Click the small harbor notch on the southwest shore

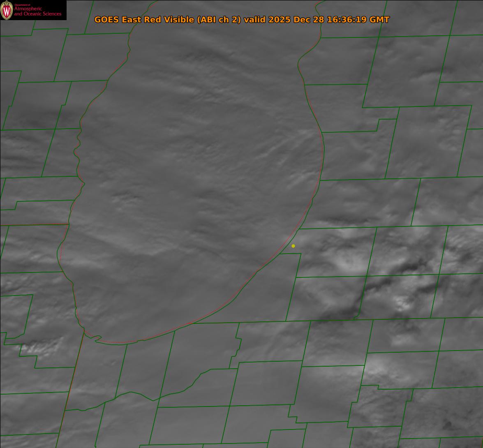tap(97, 338)
